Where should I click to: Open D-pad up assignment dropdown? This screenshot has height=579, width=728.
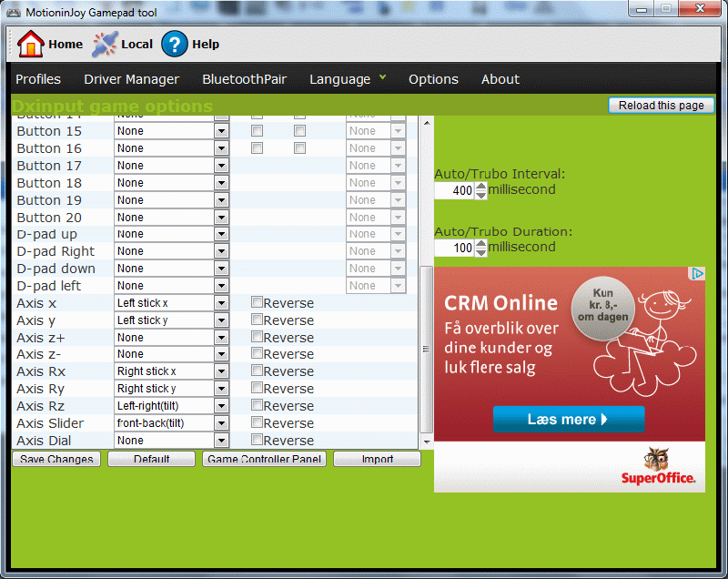point(221,235)
